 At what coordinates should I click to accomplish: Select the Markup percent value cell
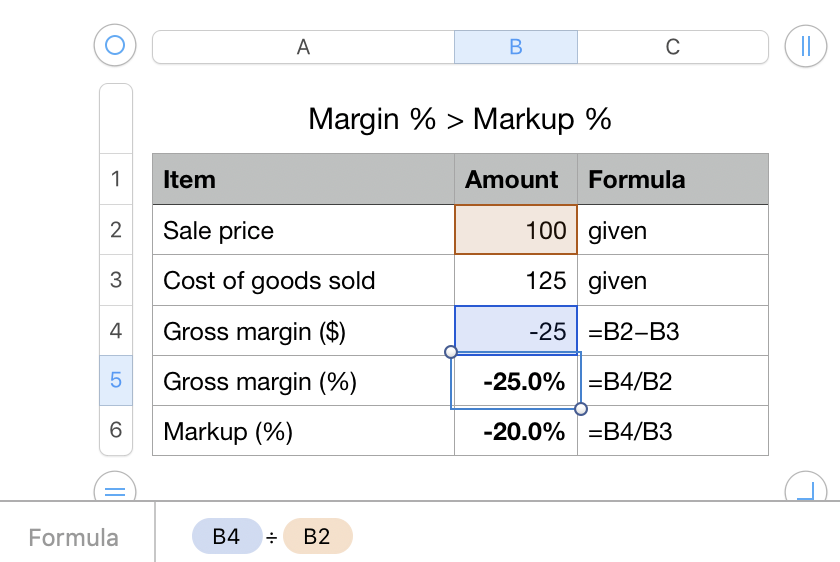516,431
